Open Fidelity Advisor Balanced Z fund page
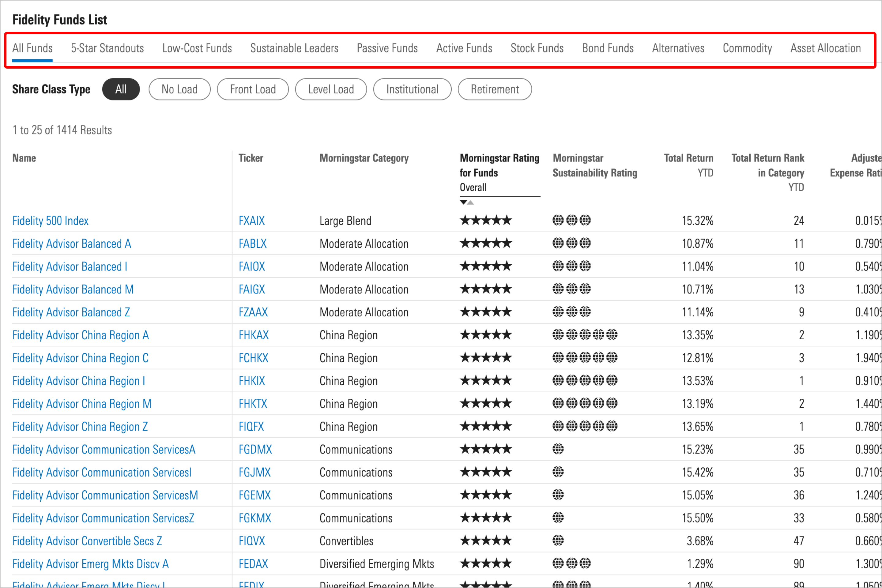The width and height of the screenshot is (882, 588). 71,312
